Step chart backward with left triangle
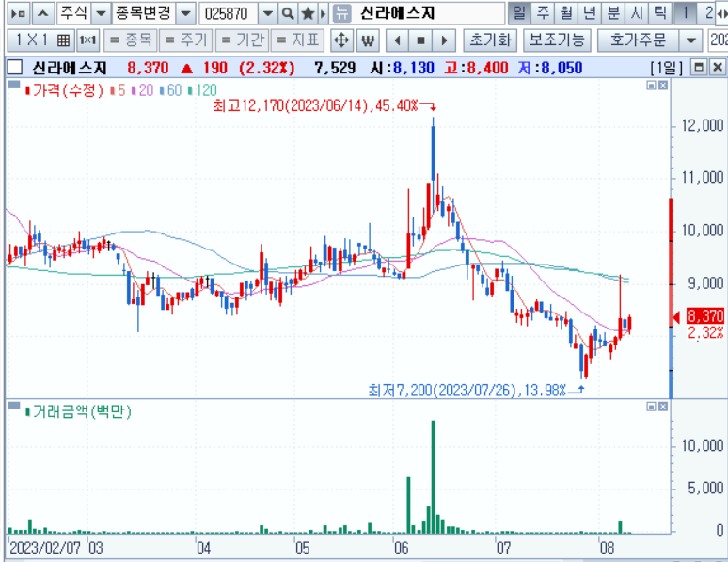The width and height of the screenshot is (728, 562). click(398, 40)
